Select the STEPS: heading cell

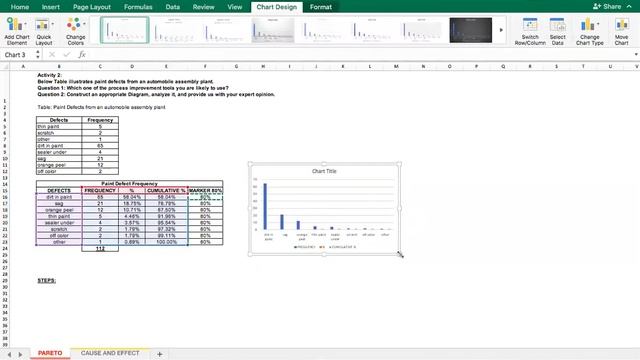[x=47, y=280]
